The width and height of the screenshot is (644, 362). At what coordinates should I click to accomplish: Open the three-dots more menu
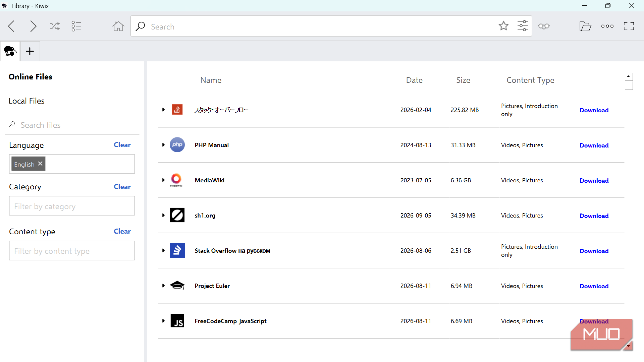tap(607, 26)
